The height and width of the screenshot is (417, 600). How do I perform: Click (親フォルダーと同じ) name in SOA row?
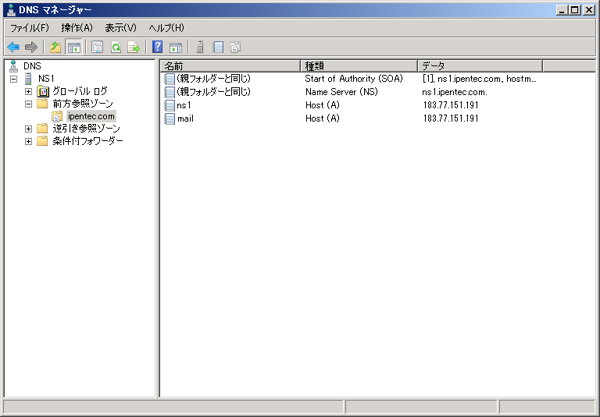pos(214,79)
